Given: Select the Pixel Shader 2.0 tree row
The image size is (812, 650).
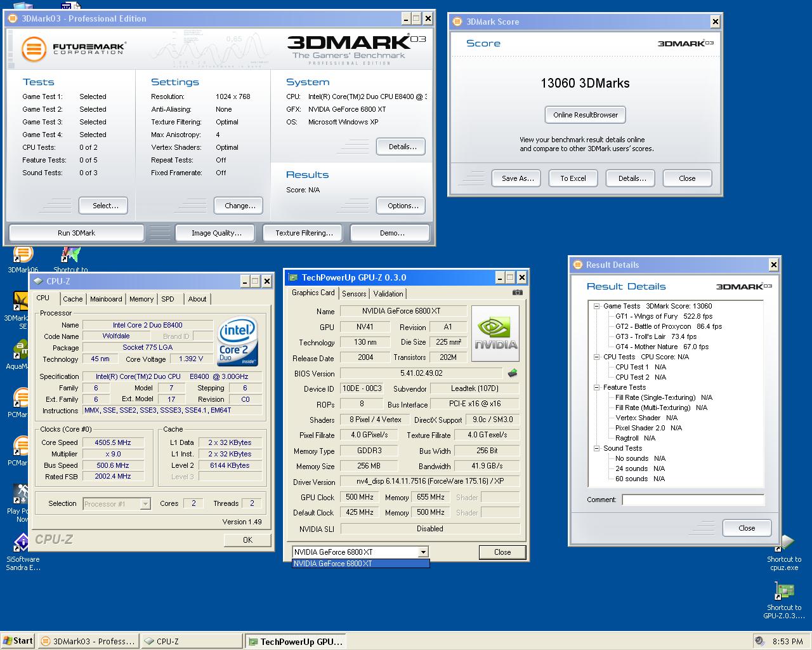Looking at the screenshot, I should pos(648,428).
